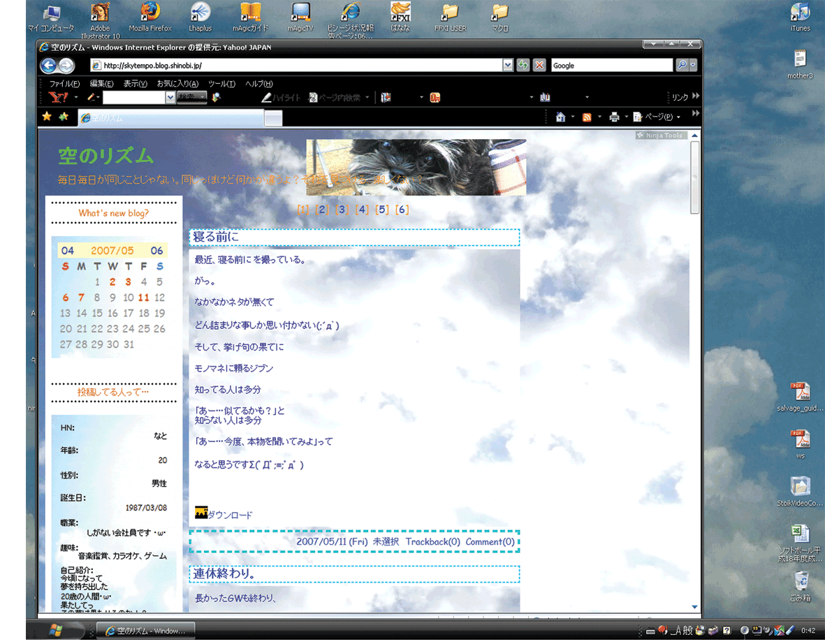Open the Favorites Center star icon
The image size is (825, 644).
pos(47,116)
